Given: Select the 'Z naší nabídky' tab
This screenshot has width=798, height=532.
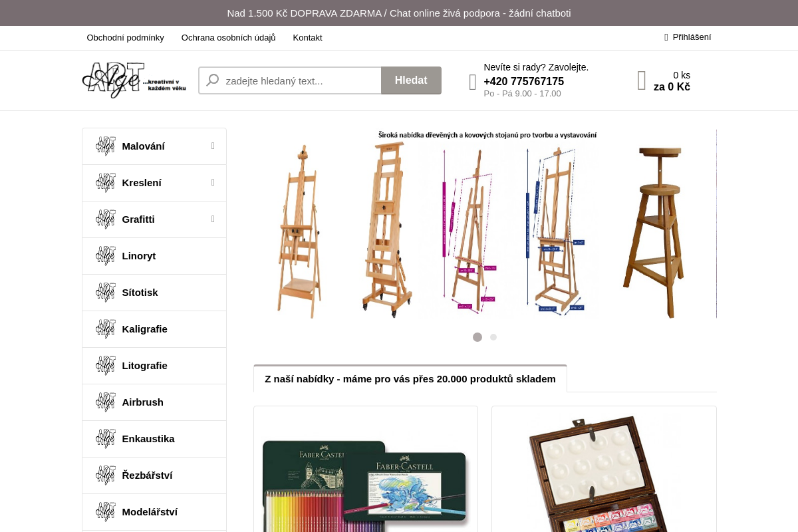Looking at the screenshot, I should point(410,378).
